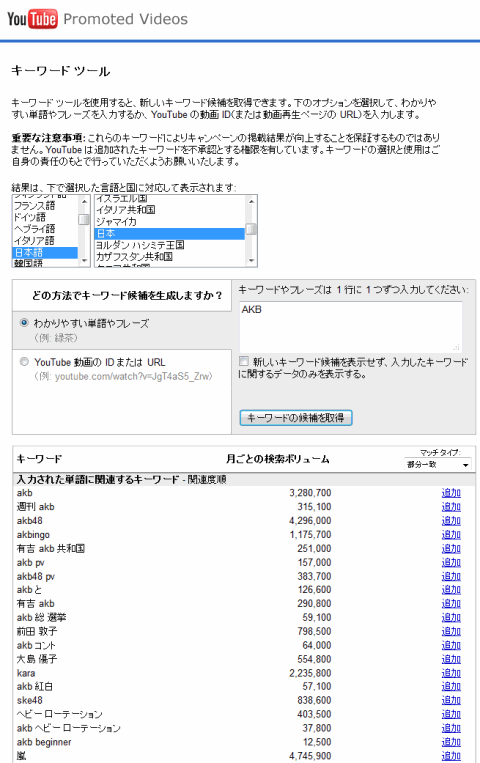Add the keyword akb48
480x763 pixels.
tap(451, 521)
